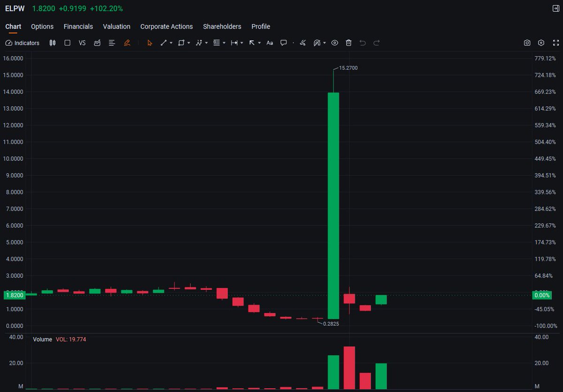Switch to the Financials tab

[x=78, y=27]
